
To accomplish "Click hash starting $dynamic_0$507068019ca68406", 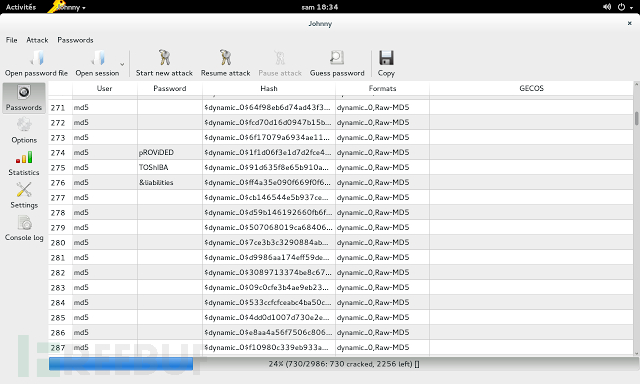I will [x=268, y=228].
